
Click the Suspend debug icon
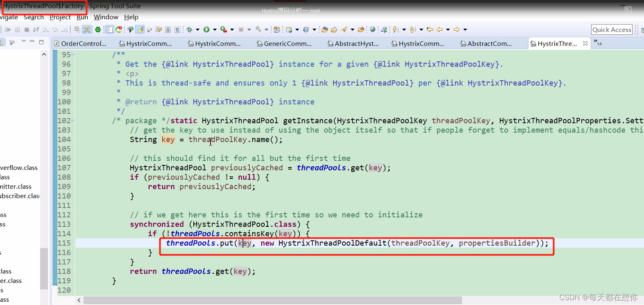[17, 29]
